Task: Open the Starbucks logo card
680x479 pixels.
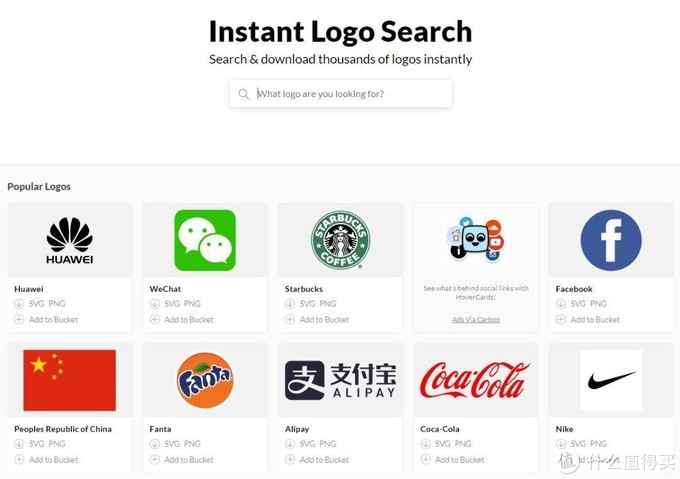Action: (340, 240)
